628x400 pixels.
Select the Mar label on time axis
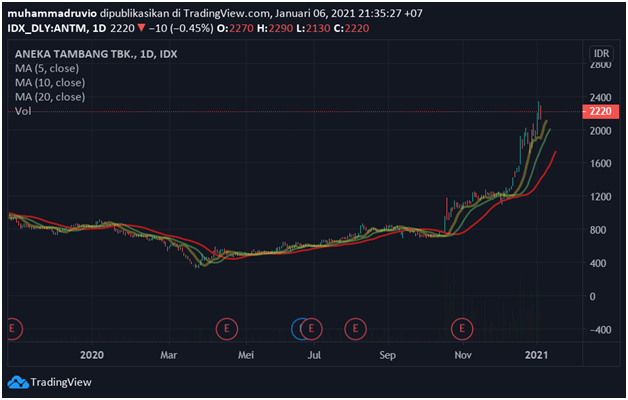pyautogui.click(x=168, y=354)
